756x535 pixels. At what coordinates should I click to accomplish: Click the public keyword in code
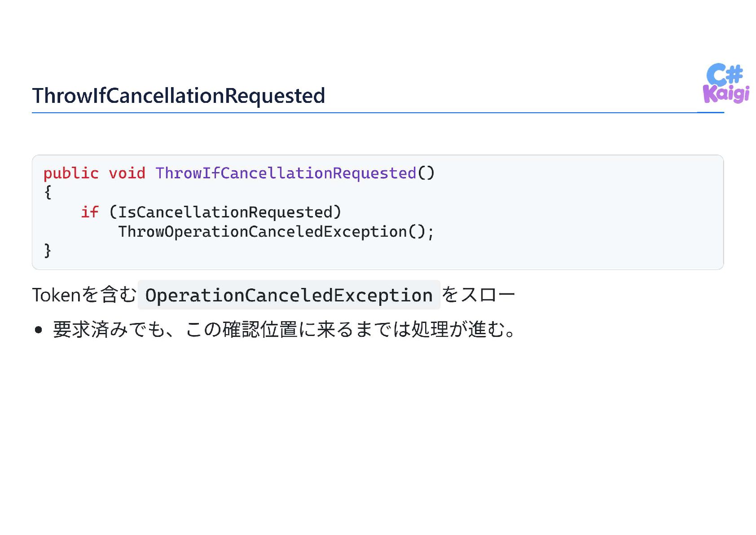[x=71, y=173]
